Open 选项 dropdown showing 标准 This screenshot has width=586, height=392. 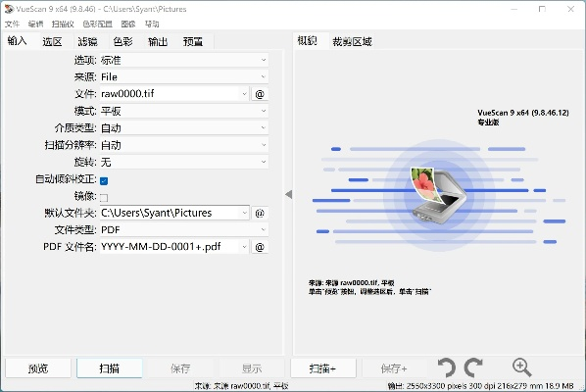(x=184, y=60)
